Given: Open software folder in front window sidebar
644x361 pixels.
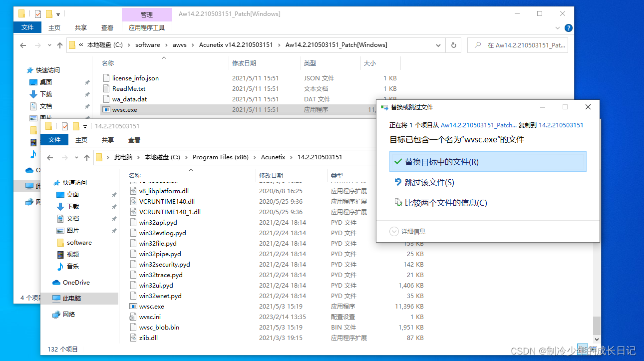Looking at the screenshot, I should (79, 242).
